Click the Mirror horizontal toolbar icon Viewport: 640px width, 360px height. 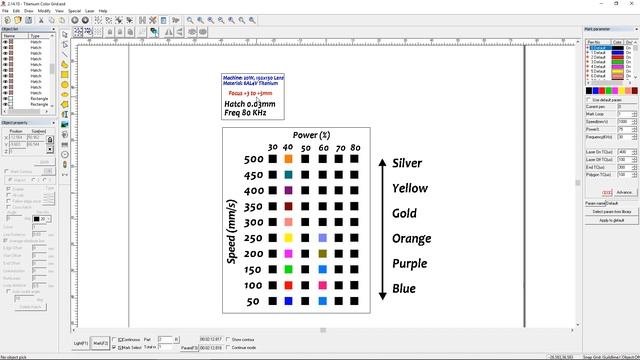169,32
